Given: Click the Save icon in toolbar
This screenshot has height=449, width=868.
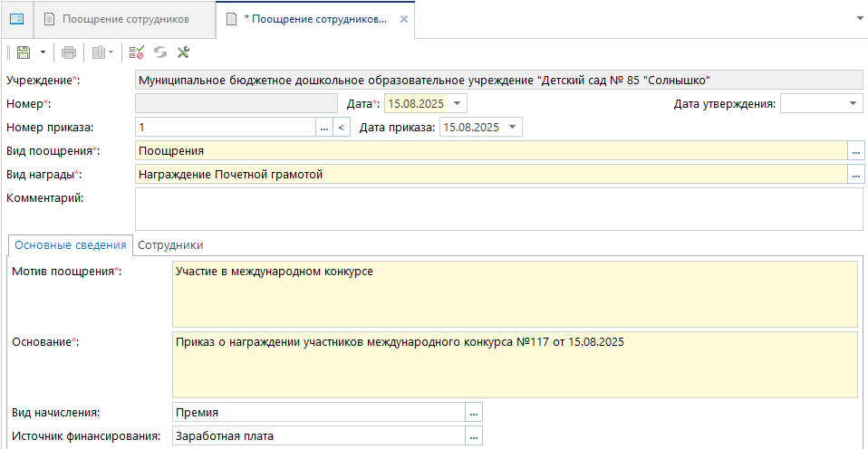Looking at the screenshot, I should click(x=23, y=53).
